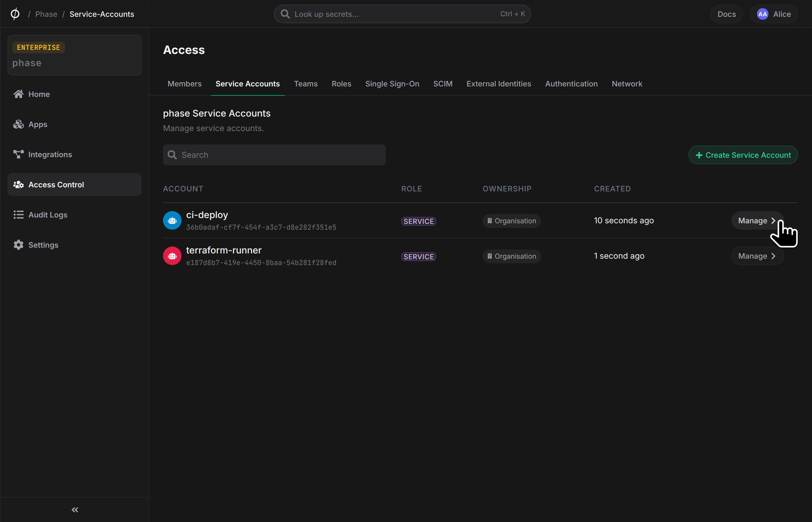Click the ci-deploy account name
812x522 pixels.
[207, 215]
